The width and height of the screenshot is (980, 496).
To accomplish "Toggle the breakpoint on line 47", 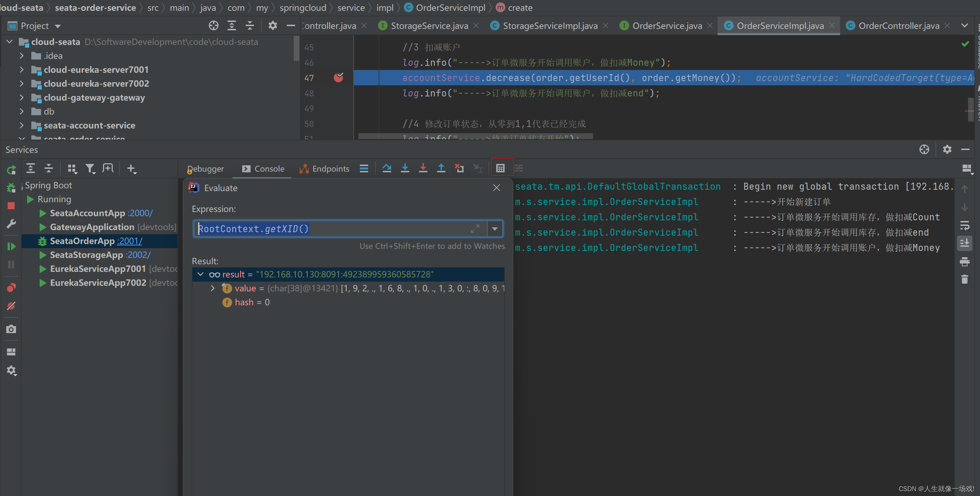I will click(338, 78).
